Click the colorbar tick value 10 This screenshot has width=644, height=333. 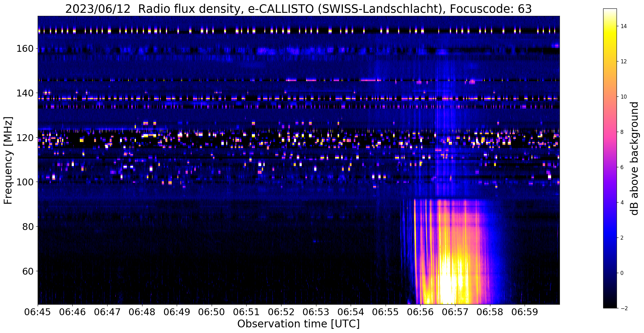click(624, 97)
